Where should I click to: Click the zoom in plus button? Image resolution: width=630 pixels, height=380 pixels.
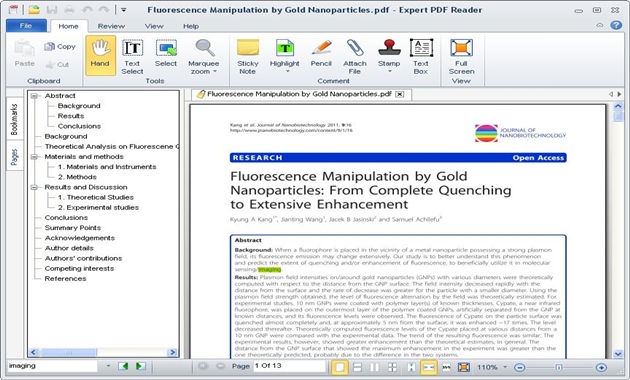[601, 368]
